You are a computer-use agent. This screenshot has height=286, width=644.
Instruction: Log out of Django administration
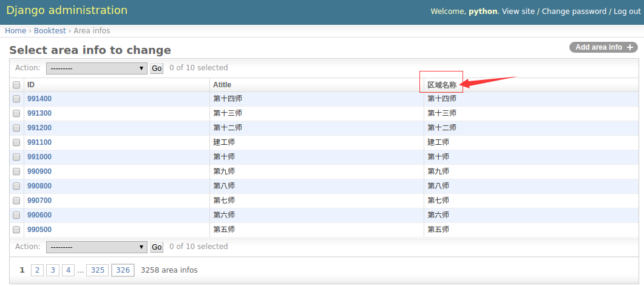(627, 12)
